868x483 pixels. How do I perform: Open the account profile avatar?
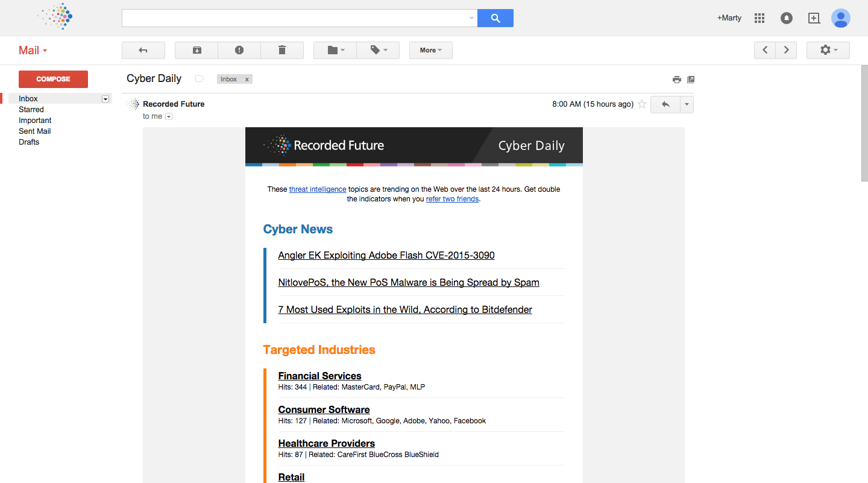pyautogui.click(x=841, y=18)
